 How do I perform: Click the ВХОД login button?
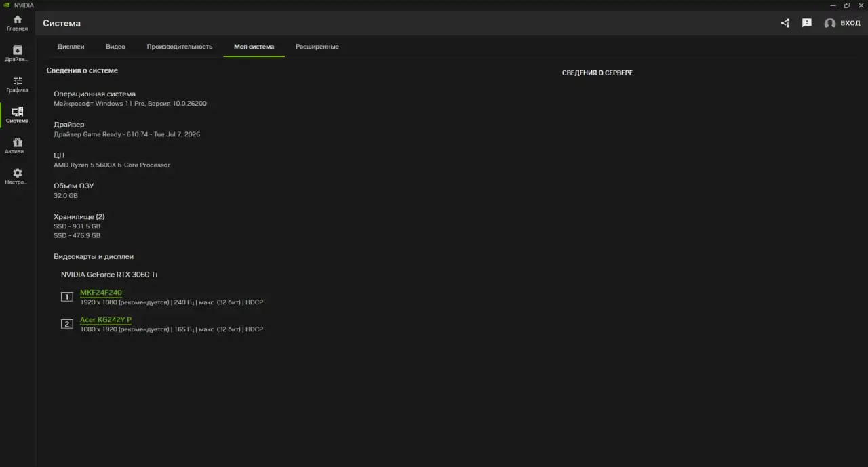pos(850,23)
